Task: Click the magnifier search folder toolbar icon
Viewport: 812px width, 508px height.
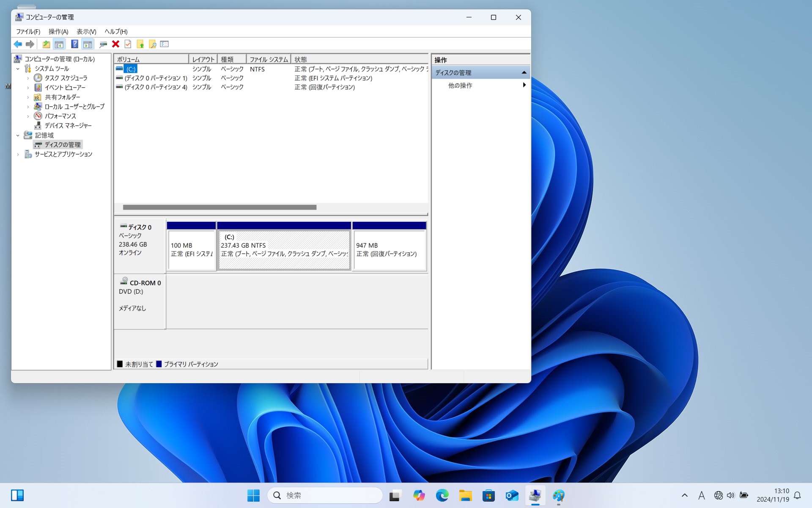Action: (152, 44)
